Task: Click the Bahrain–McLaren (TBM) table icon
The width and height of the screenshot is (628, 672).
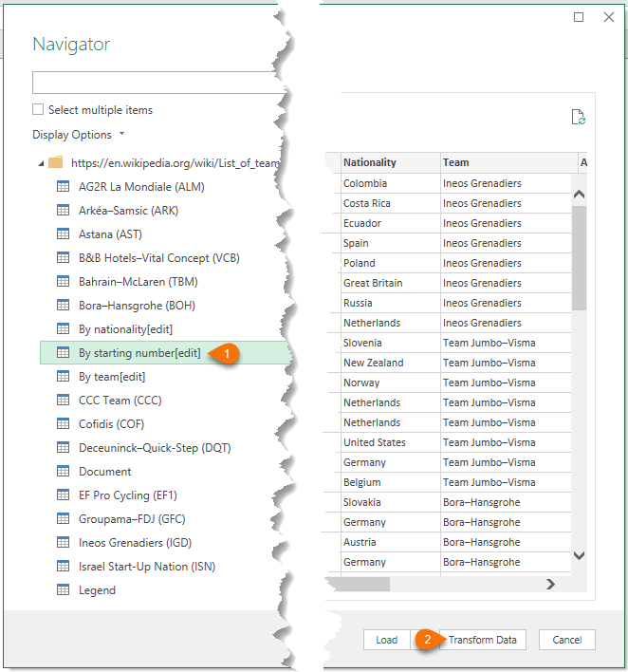Action: pyautogui.click(x=63, y=281)
